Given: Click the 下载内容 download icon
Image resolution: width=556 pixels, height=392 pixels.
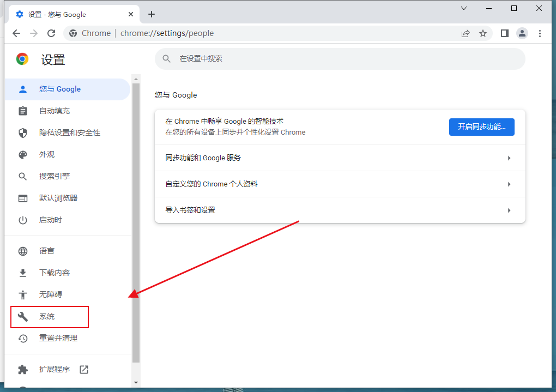Looking at the screenshot, I should pyautogui.click(x=23, y=273).
